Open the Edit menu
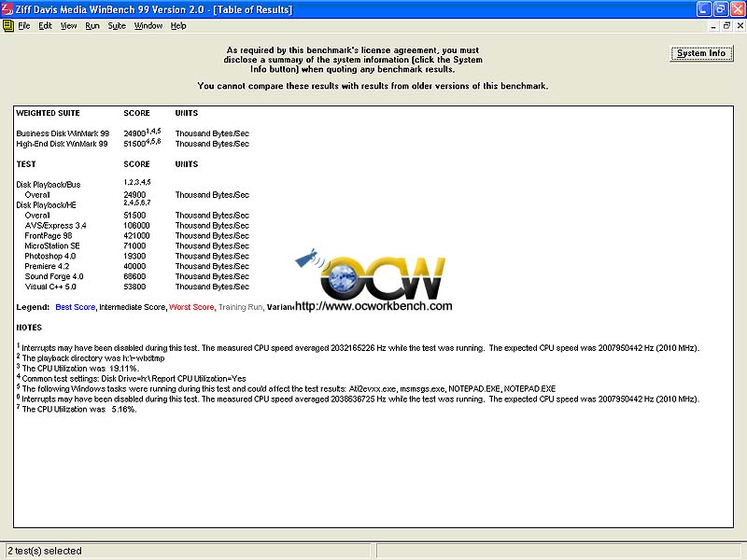The image size is (747, 560). pyautogui.click(x=45, y=26)
